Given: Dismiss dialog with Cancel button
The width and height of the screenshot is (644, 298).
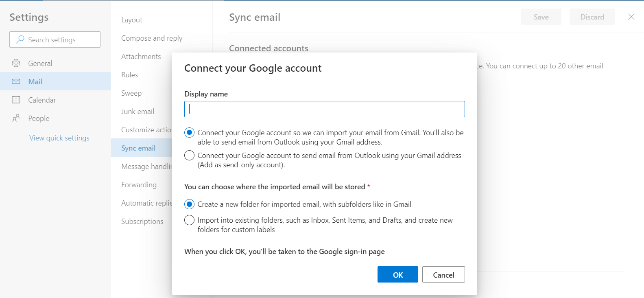Looking at the screenshot, I should (443, 274).
